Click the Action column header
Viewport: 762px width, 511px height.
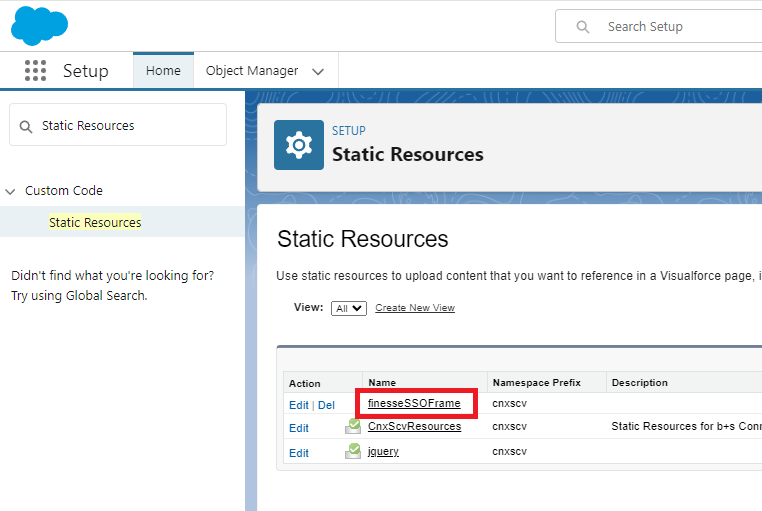pyautogui.click(x=305, y=384)
